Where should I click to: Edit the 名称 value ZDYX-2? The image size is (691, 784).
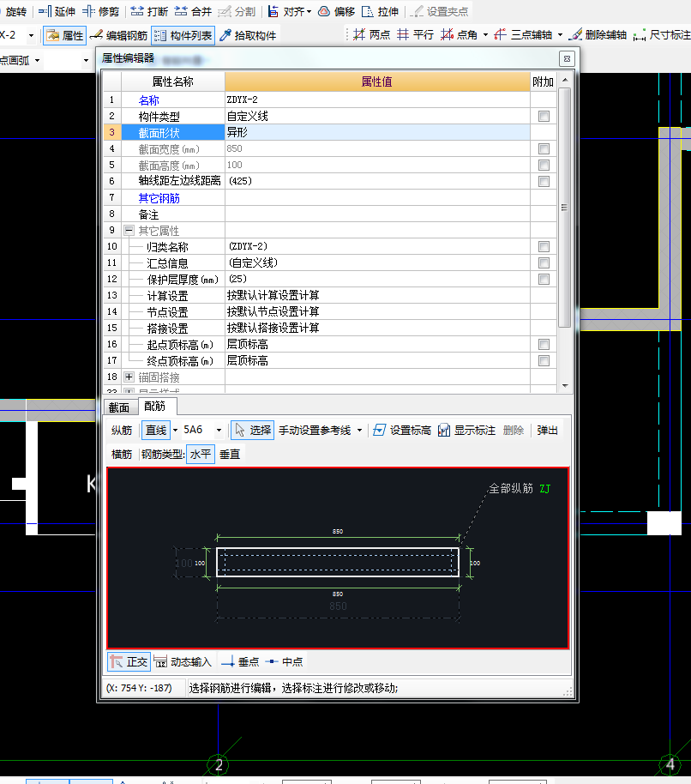(x=377, y=100)
